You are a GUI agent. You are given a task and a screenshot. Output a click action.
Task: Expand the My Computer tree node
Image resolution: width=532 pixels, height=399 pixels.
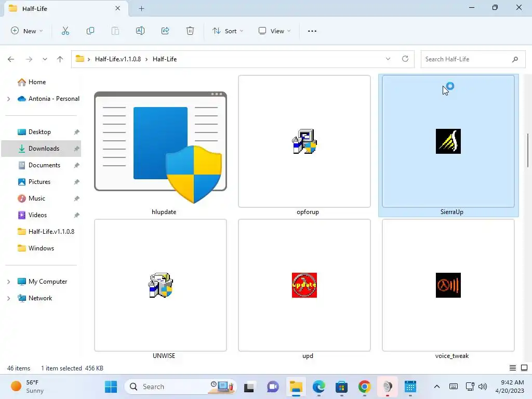pyautogui.click(x=9, y=282)
